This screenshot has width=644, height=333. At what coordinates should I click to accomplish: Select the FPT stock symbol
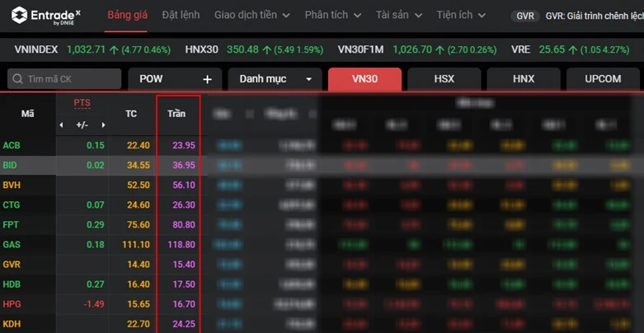pyautogui.click(x=11, y=224)
